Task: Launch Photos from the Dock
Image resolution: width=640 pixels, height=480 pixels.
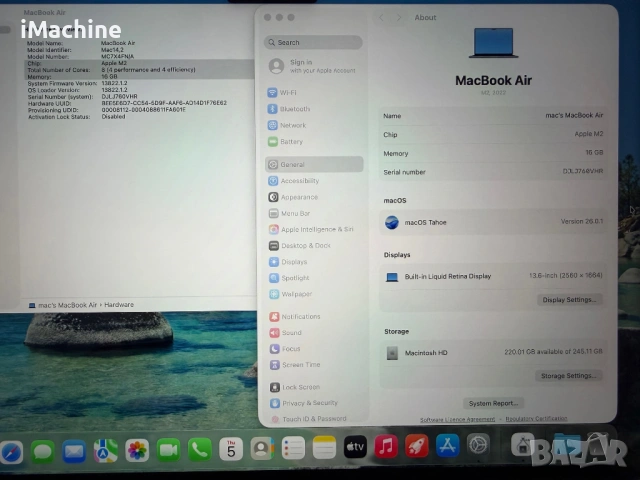Action: [137, 451]
